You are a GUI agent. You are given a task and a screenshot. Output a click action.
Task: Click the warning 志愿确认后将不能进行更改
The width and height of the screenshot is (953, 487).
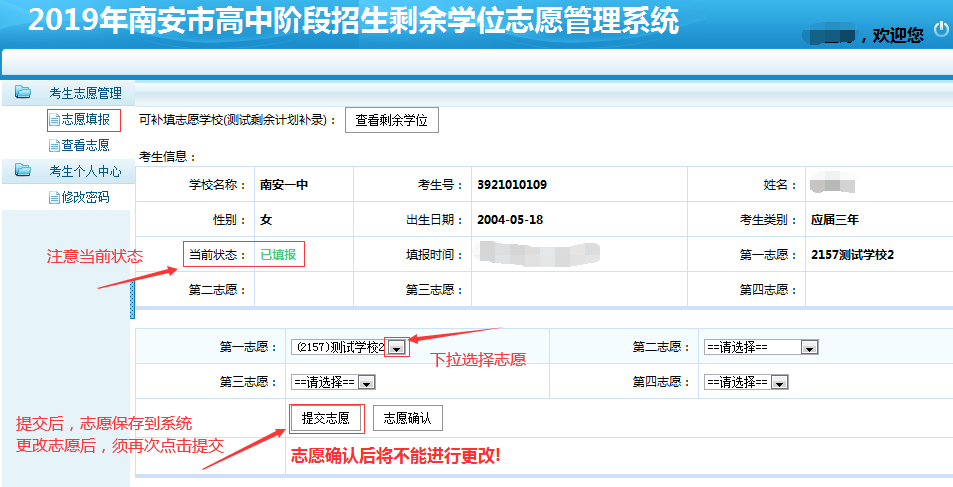(x=396, y=456)
